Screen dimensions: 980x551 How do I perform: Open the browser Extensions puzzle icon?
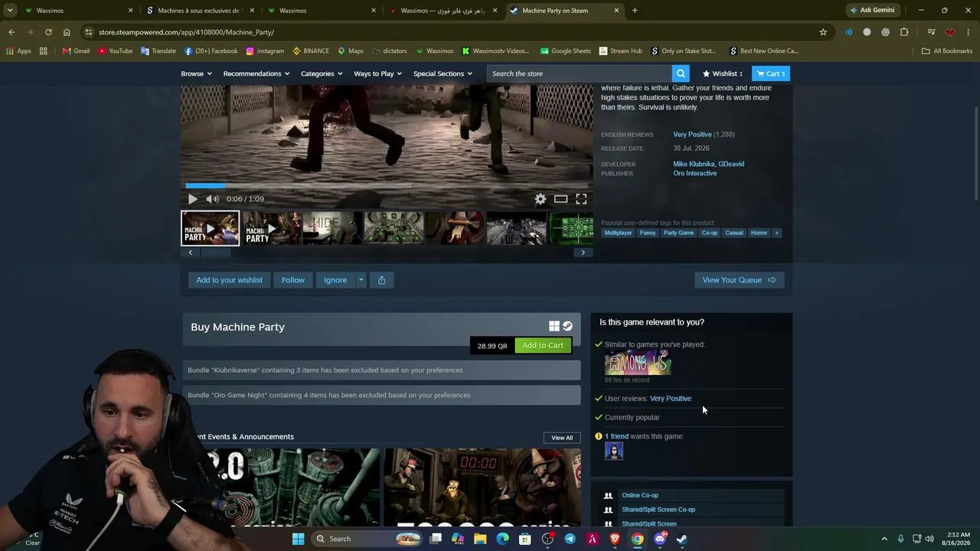[x=904, y=32]
